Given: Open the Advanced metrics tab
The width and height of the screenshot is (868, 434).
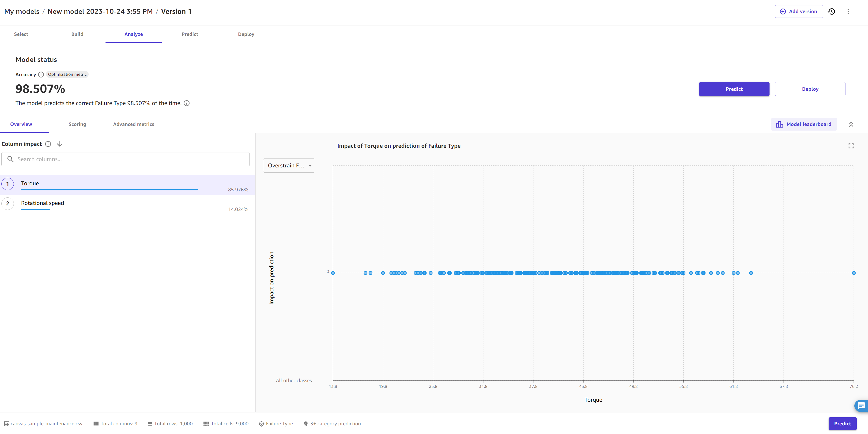Looking at the screenshot, I should (133, 124).
